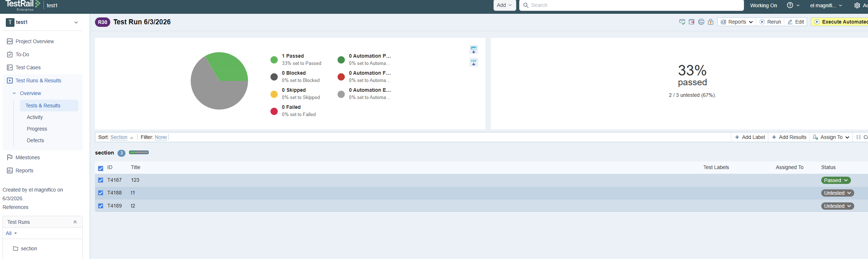Screen dimensions: 868x259
Task: Open test T4187 titled 123
Action: (135, 180)
